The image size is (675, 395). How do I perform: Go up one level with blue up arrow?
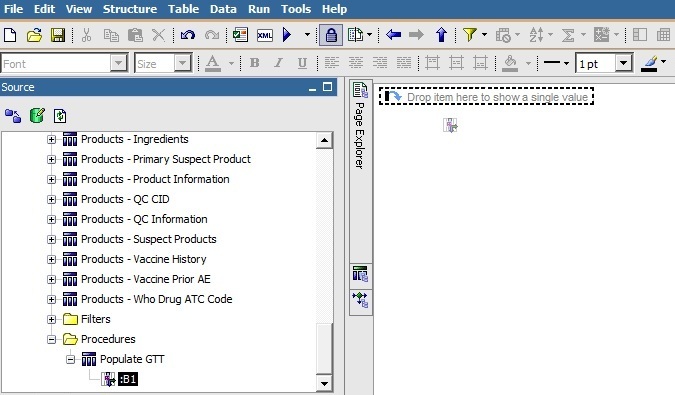click(x=441, y=35)
